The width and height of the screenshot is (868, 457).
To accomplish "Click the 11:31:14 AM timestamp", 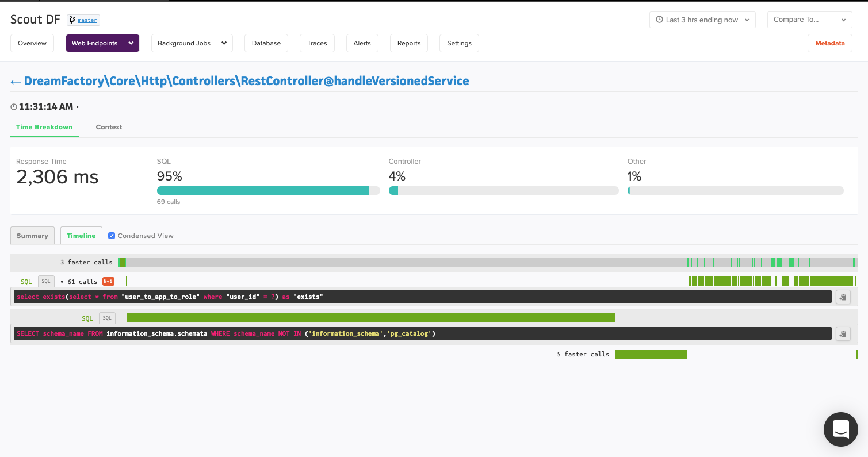I will [46, 107].
